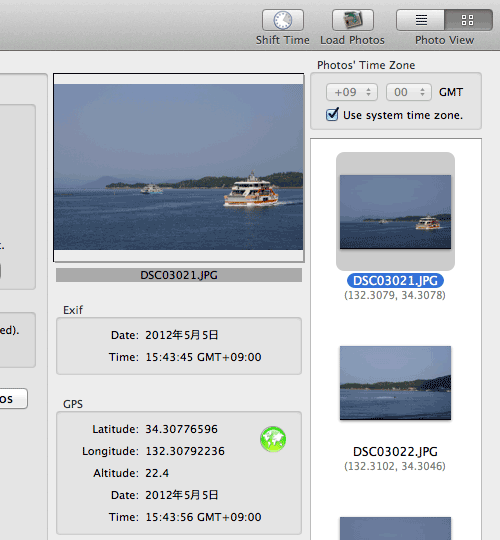Click the Altitude value 22.4
Viewport: 500px width, 540px height.
pyautogui.click(x=157, y=473)
